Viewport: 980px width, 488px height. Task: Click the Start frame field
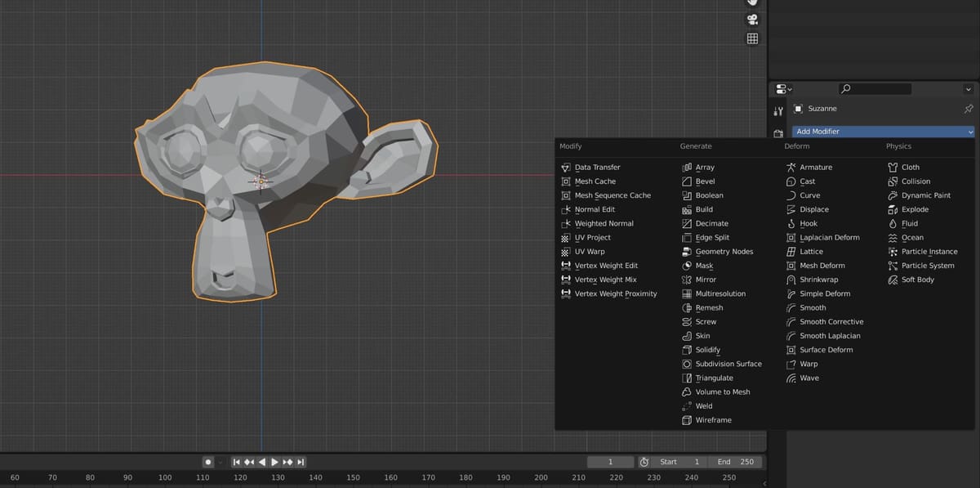click(680, 462)
